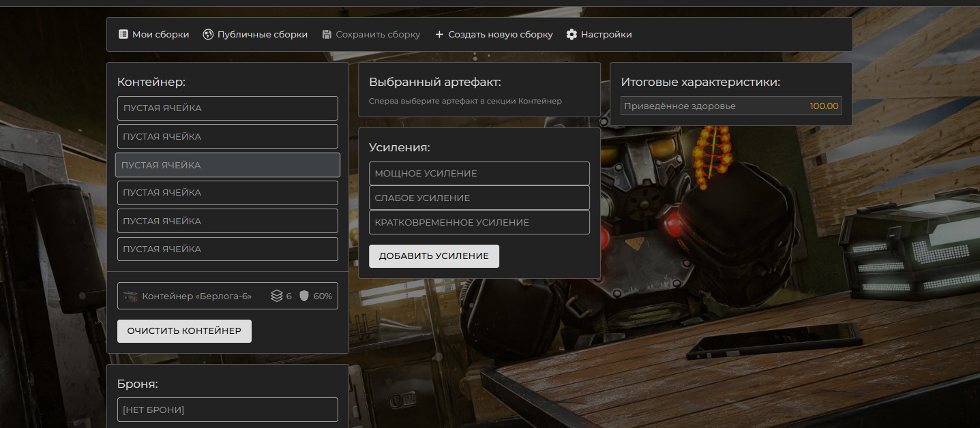Screen dimensions: 980x428
Task: Click the Выбранный артефакт: heading
Action: pyautogui.click(x=435, y=82)
